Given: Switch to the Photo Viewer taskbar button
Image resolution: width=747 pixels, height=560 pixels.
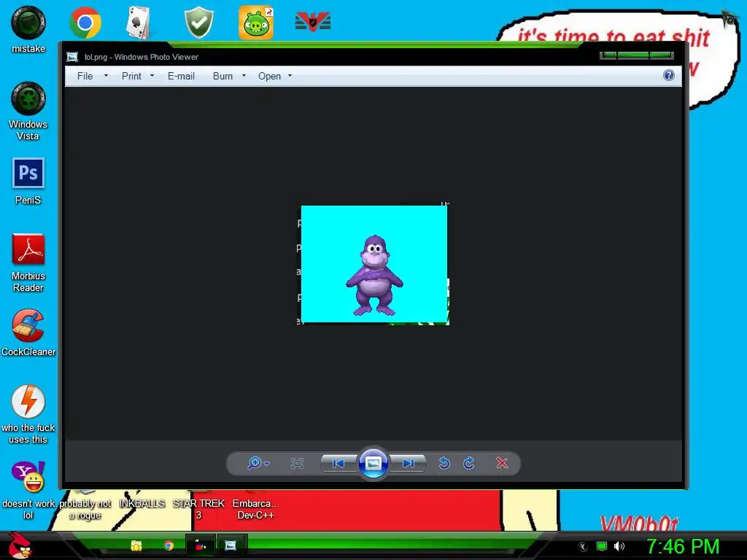Looking at the screenshot, I should [231, 545].
